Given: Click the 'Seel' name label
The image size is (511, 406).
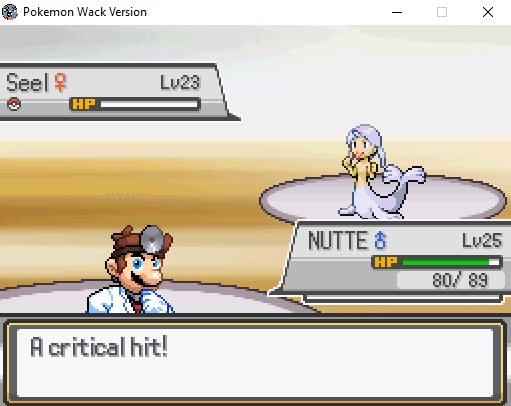Looking at the screenshot, I should click(x=27, y=82).
